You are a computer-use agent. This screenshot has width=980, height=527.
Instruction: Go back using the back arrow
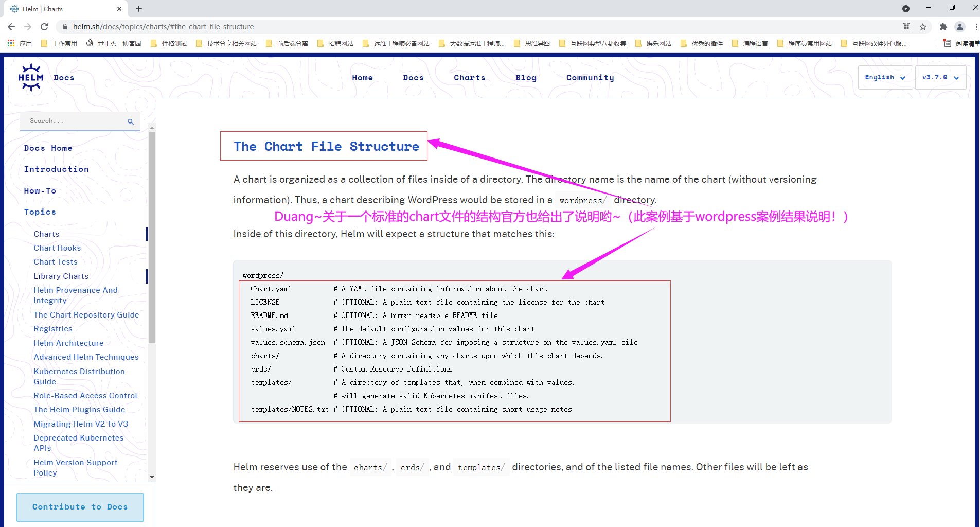tap(11, 27)
